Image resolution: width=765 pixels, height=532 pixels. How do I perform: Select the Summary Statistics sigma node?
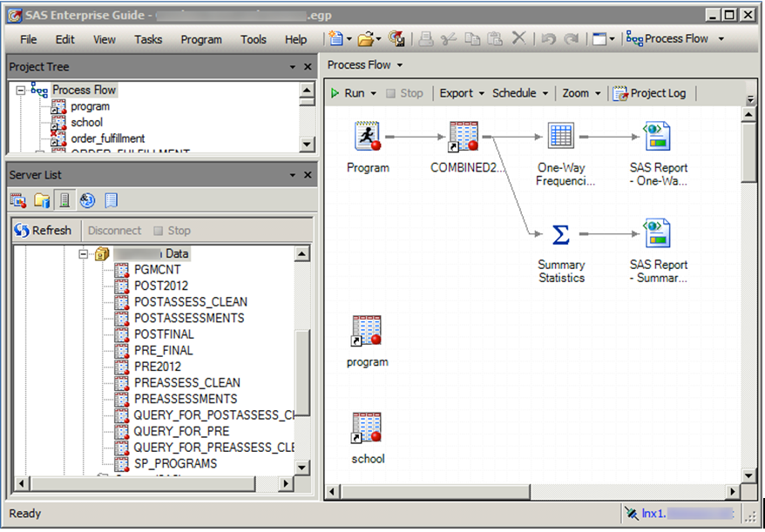pos(560,234)
